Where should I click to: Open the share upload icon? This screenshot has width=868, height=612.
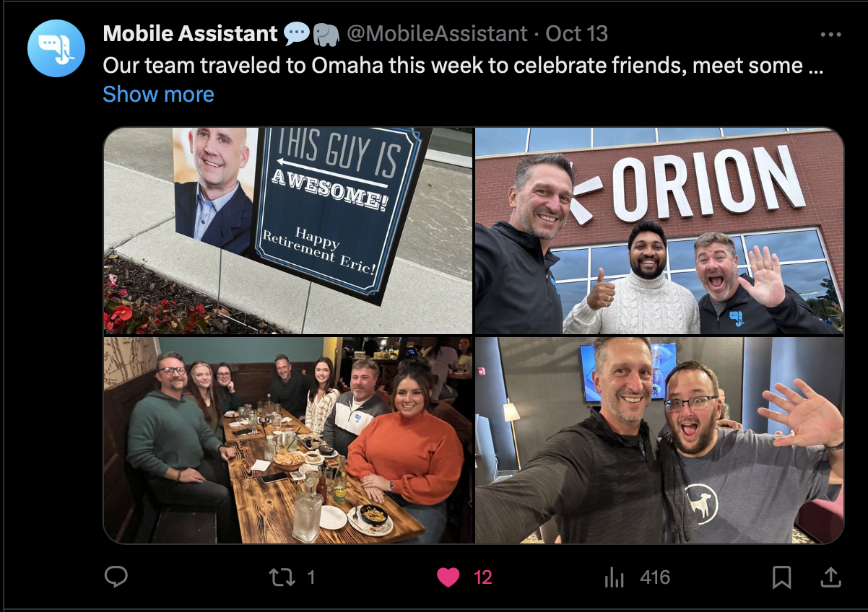[830, 577]
